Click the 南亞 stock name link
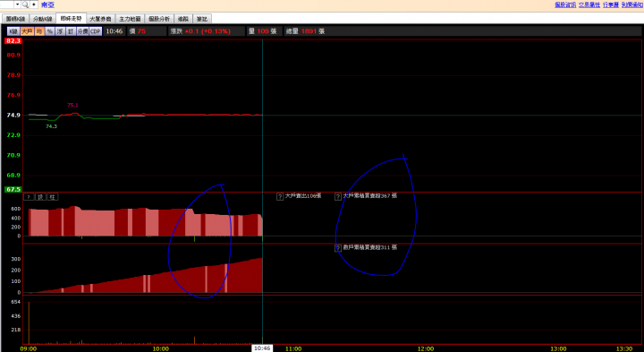644x352 pixels. click(47, 5)
